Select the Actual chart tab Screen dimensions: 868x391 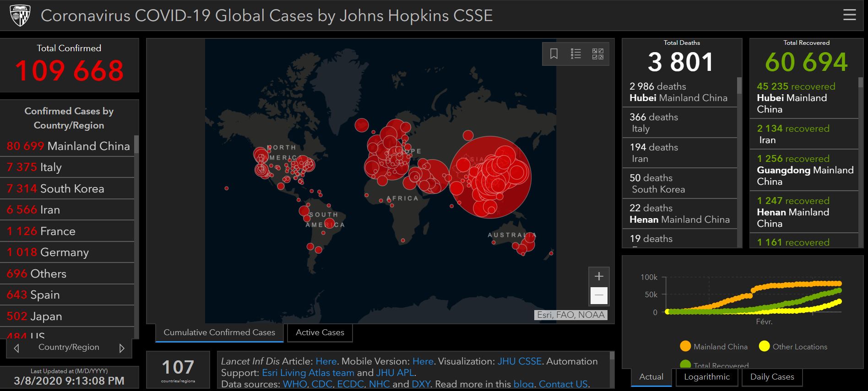651,377
